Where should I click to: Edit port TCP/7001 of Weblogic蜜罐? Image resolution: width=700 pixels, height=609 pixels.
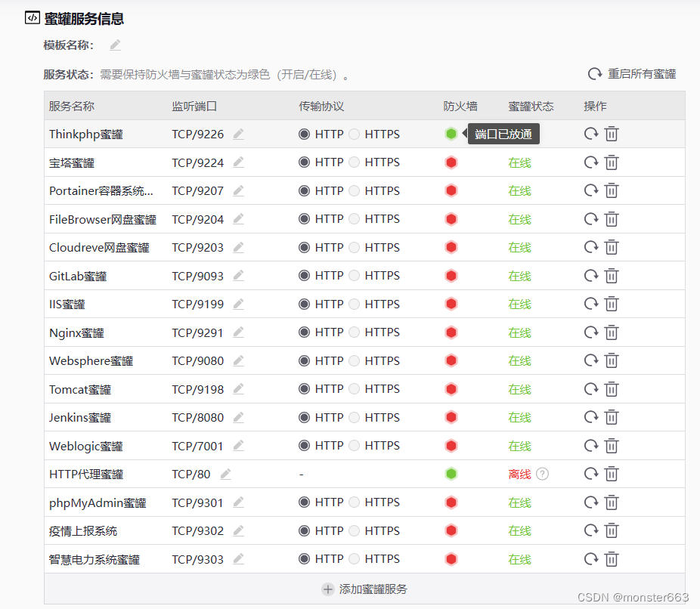point(238,446)
